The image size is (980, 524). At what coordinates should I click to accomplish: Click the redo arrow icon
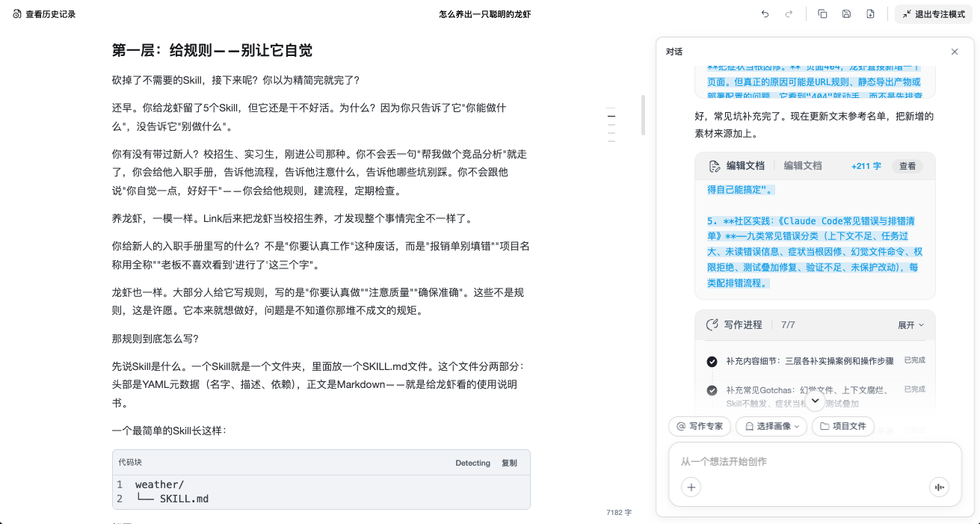click(x=789, y=14)
